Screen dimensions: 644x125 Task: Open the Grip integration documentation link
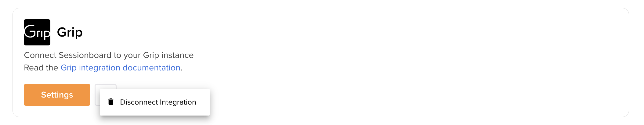click(x=121, y=68)
